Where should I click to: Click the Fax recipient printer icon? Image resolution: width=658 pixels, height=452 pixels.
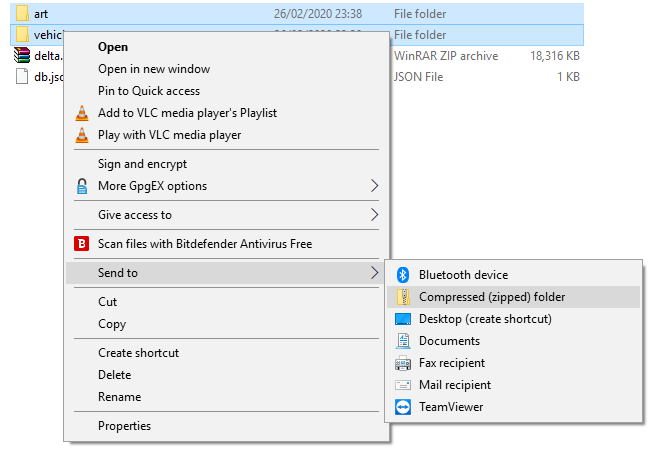click(403, 363)
